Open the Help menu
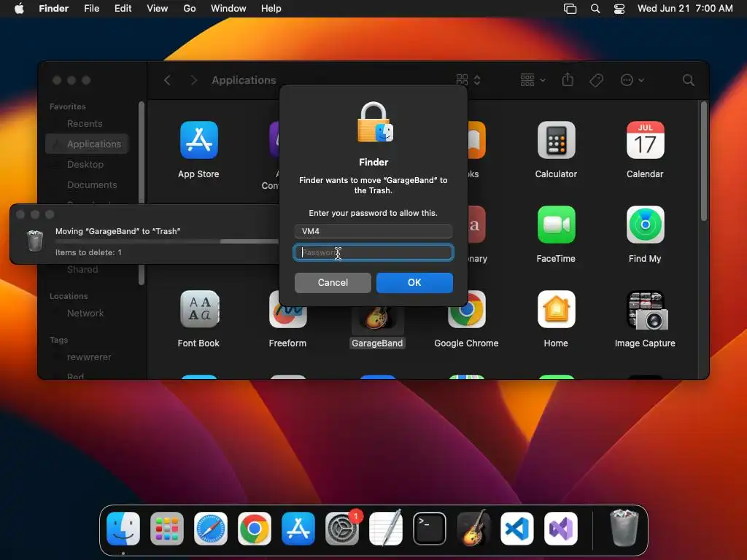Viewport: 747px width, 560px height. coord(271,9)
